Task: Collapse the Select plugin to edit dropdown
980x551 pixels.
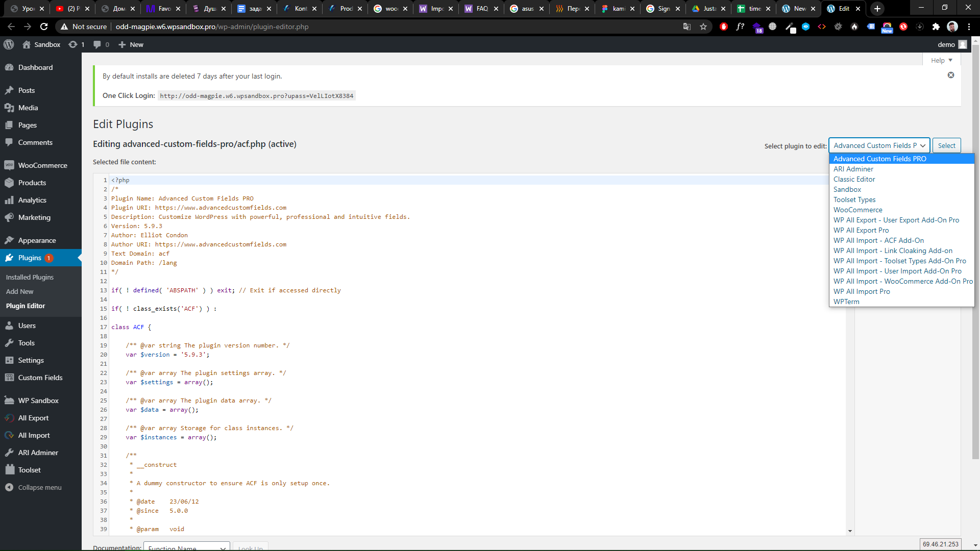Action: pyautogui.click(x=879, y=145)
